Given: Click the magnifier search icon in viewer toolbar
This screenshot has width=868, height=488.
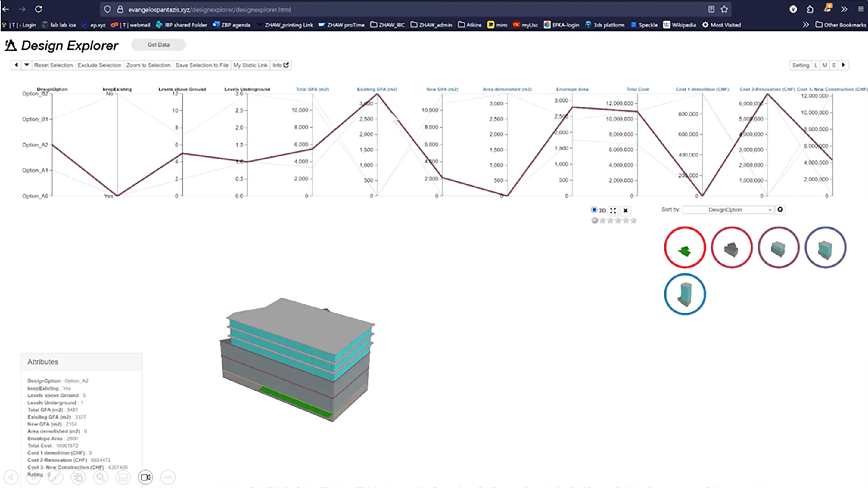Looking at the screenshot, I should [x=101, y=477].
